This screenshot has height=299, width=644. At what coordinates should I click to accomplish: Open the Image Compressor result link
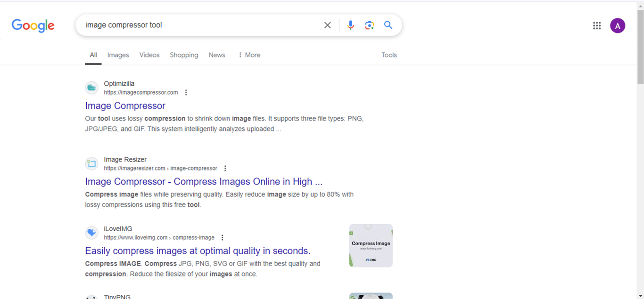(125, 106)
